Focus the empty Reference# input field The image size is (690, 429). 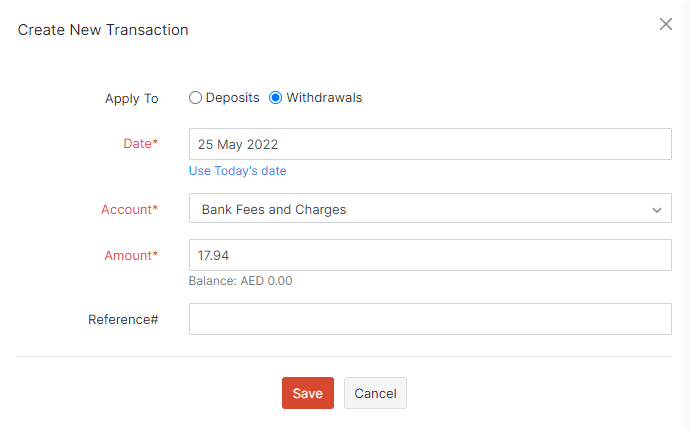429,319
